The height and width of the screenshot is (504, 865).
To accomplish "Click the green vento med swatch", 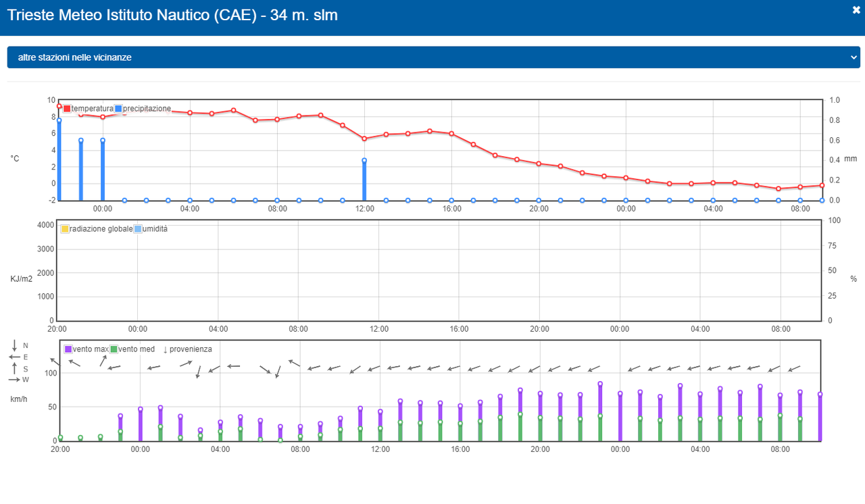I will [114, 349].
